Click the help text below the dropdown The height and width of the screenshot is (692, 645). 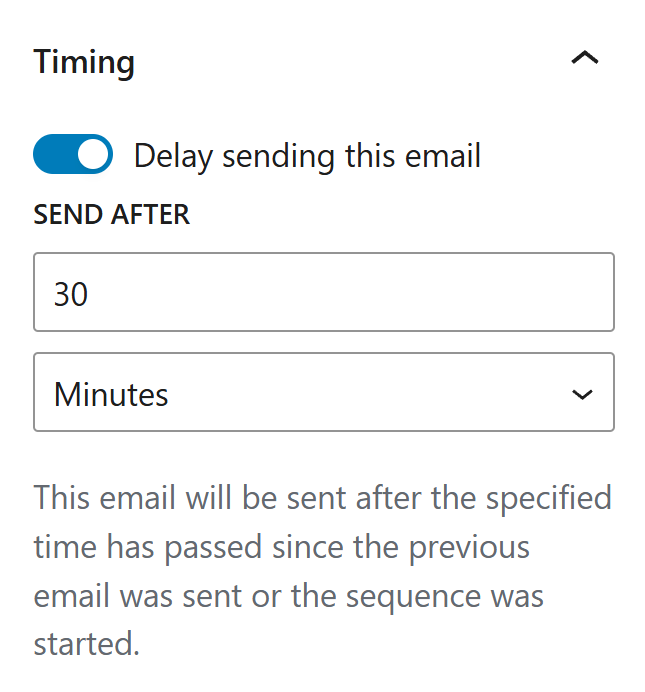click(x=322, y=570)
